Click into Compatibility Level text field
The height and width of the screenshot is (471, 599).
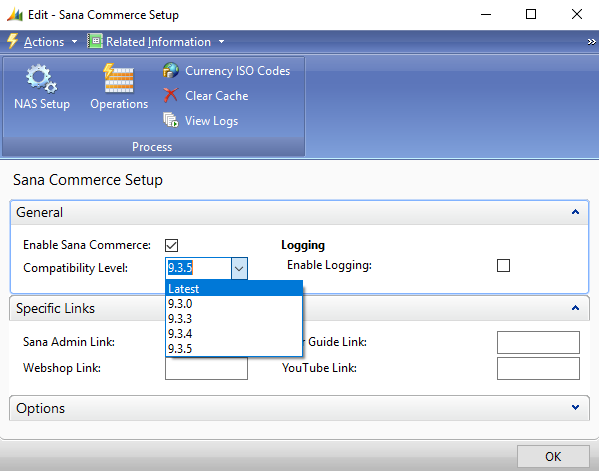pyautogui.click(x=199, y=268)
